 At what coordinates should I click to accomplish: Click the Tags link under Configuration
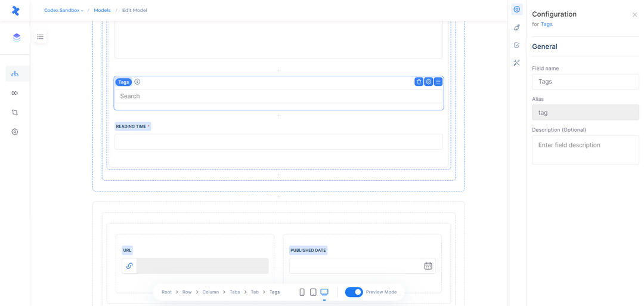coord(546,24)
